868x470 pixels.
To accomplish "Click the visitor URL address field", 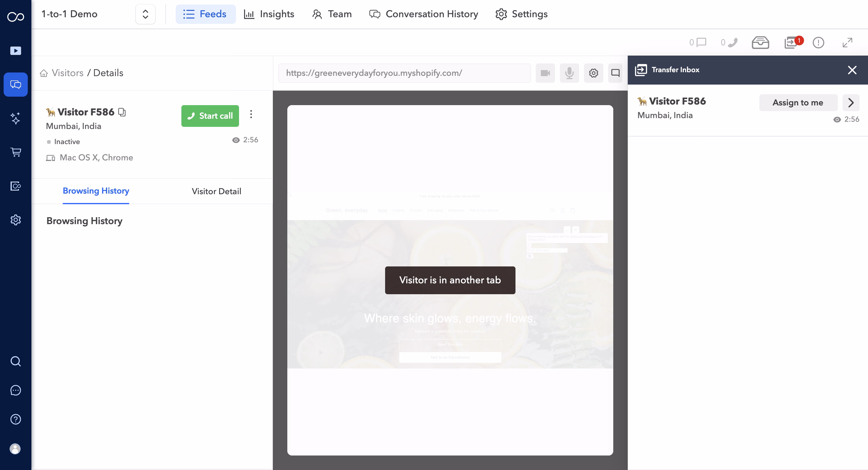I will [404, 73].
